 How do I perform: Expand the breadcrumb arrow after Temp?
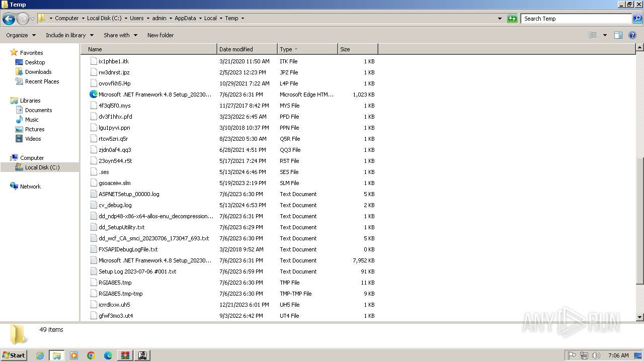(x=243, y=18)
